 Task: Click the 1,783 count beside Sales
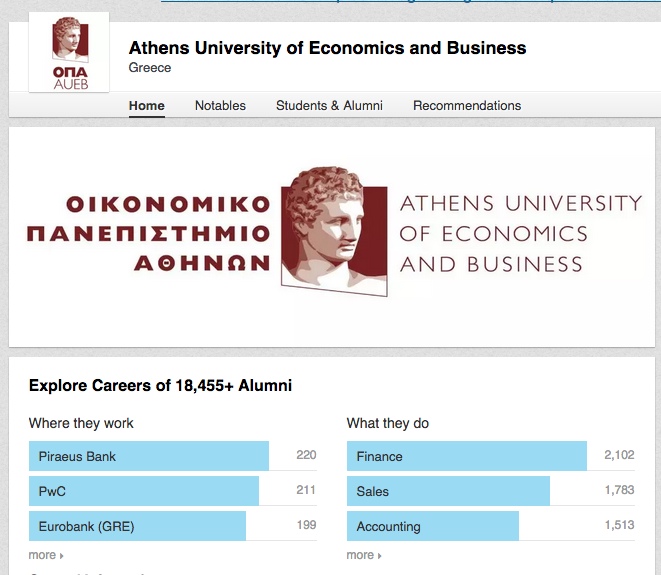pyautogui.click(x=619, y=491)
